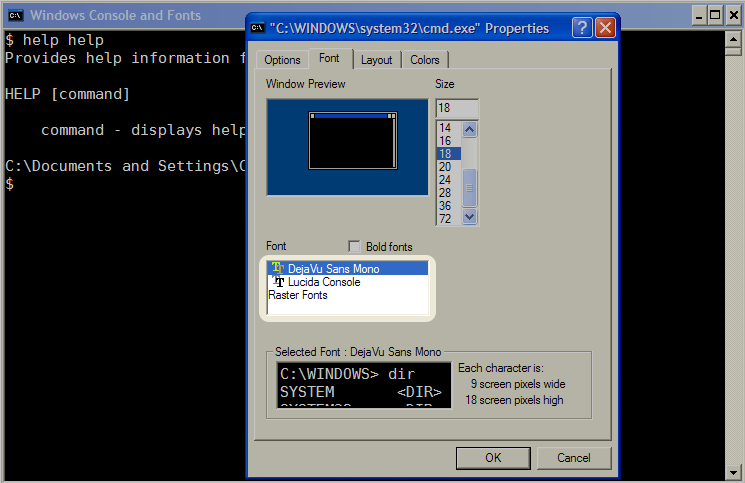Switch to the Layout tab
The height and width of the screenshot is (483, 745).
click(377, 60)
